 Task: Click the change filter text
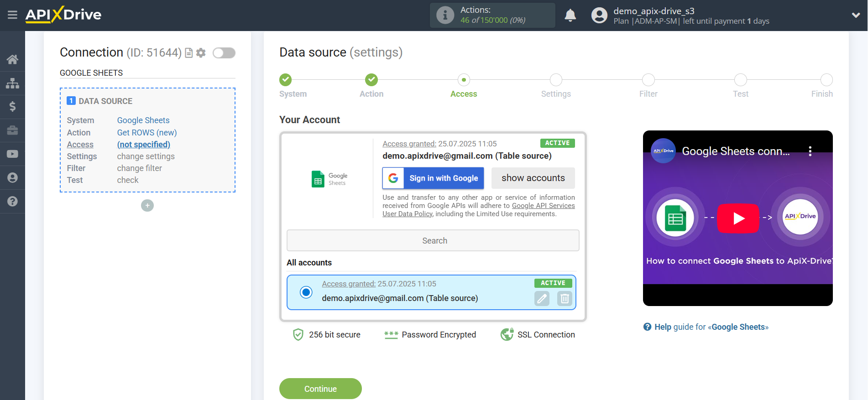click(140, 168)
